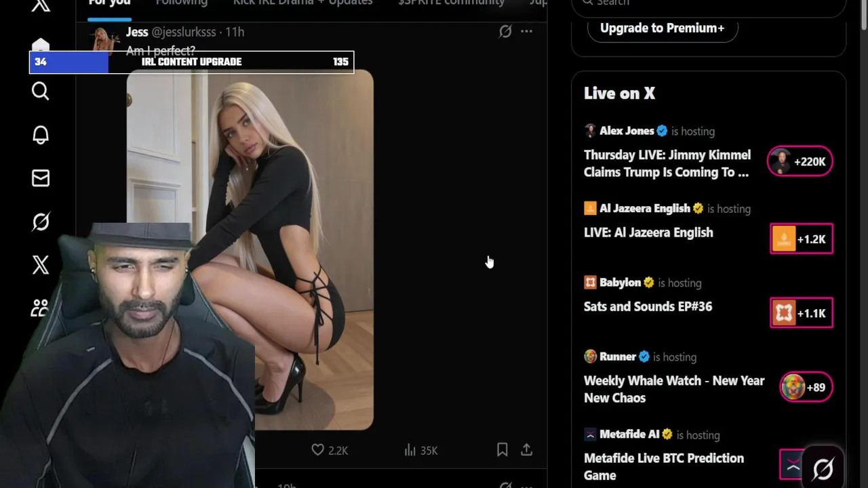
Task: View post analytics showing 35K views
Action: (x=421, y=450)
